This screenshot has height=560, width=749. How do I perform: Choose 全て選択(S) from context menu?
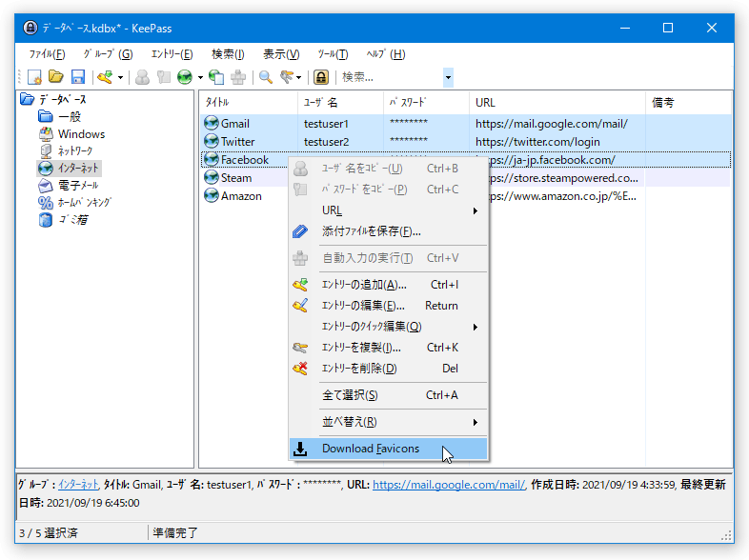(x=389, y=395)
